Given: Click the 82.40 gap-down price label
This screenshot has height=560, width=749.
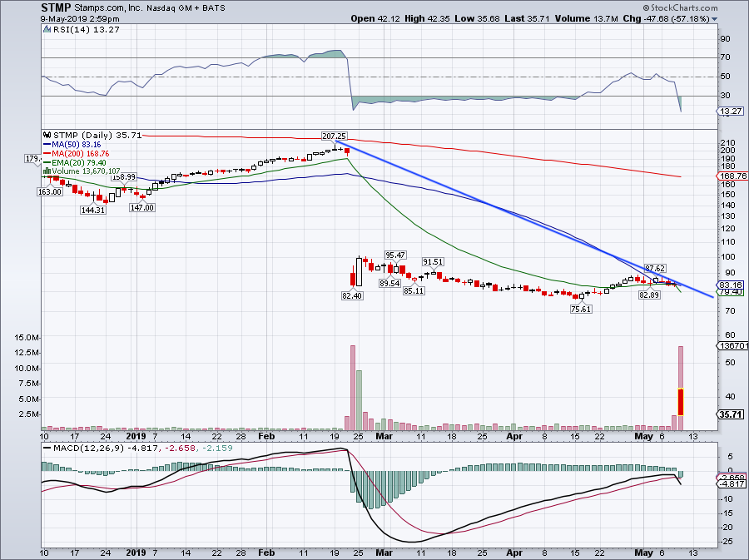Looking at the screenshot, I should (x=354, y=295).
